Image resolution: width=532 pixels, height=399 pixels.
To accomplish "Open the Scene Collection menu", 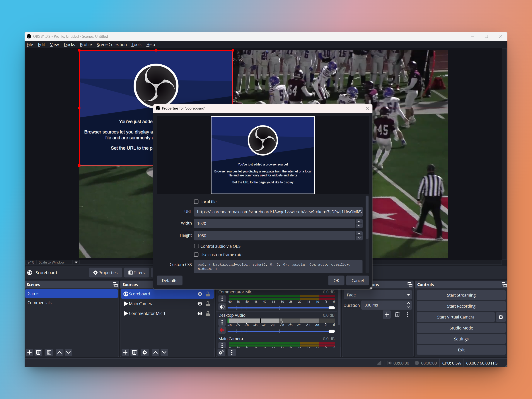I will pos(112,45).
